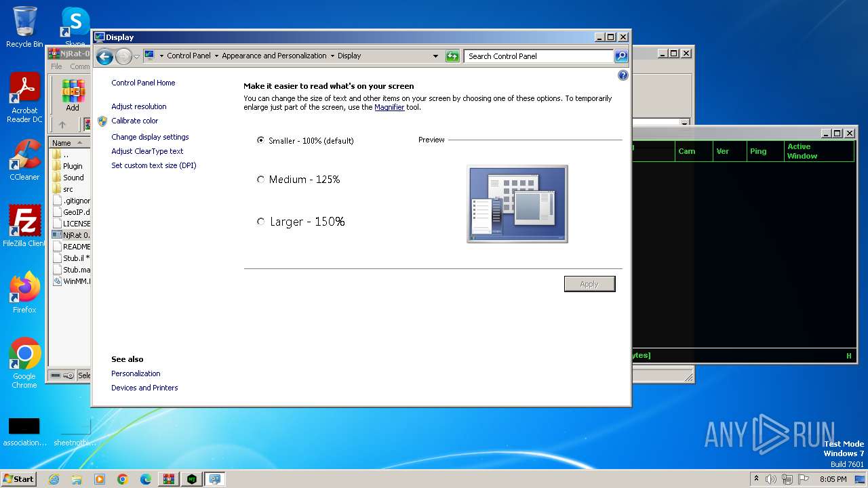Go back with the Control Panel back arrow
The height and width of the screenshot is (488, 868).
click(x=104, y=56)
